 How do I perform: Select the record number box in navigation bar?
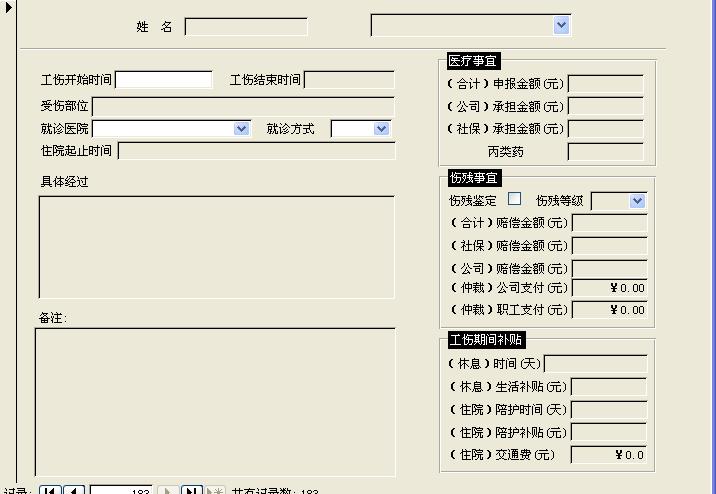tap(120, 491)
